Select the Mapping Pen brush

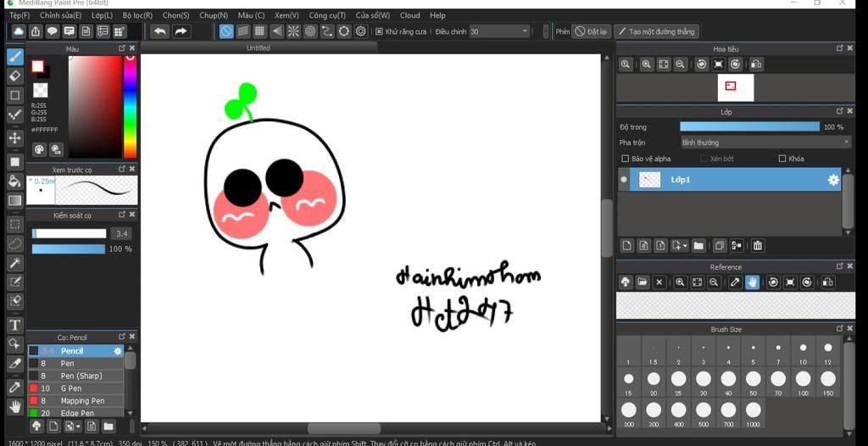point(75,400)
